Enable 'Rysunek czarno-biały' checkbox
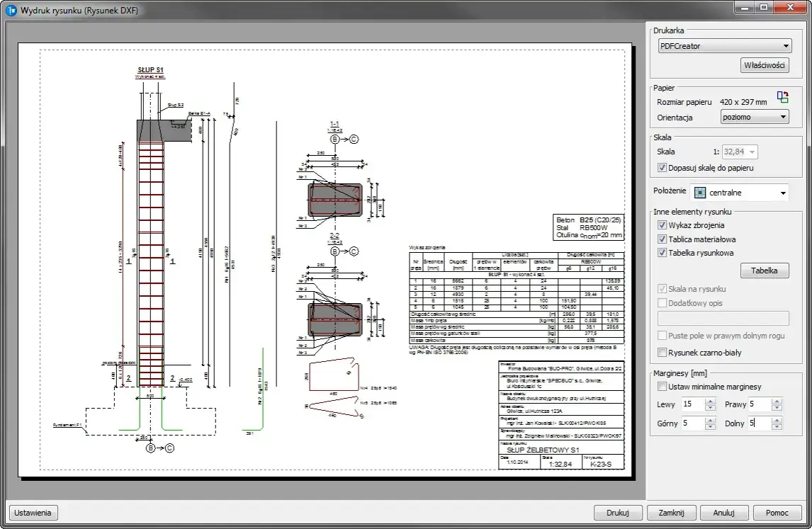The image size is (812, 529). pos(662,353)
